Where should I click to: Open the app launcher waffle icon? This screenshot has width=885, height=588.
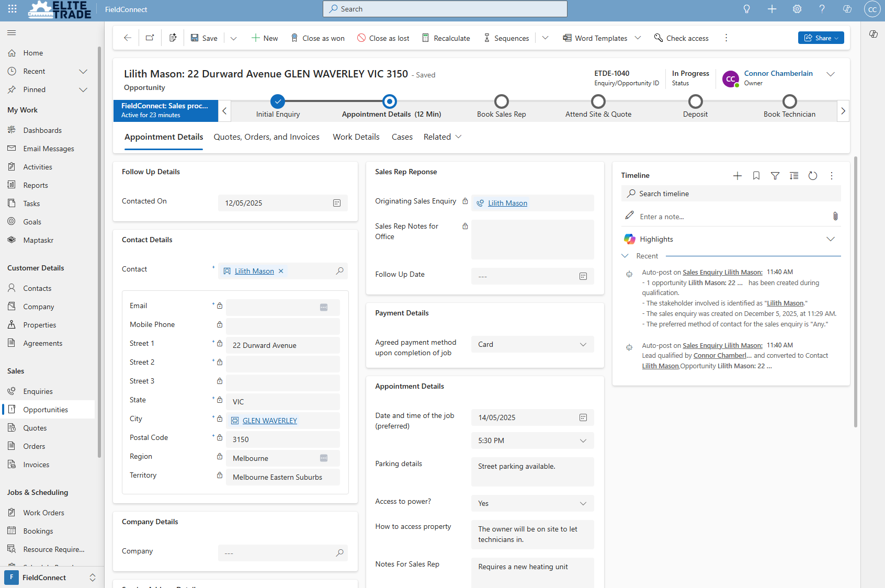pyautogui.click(x=13, y=9)
